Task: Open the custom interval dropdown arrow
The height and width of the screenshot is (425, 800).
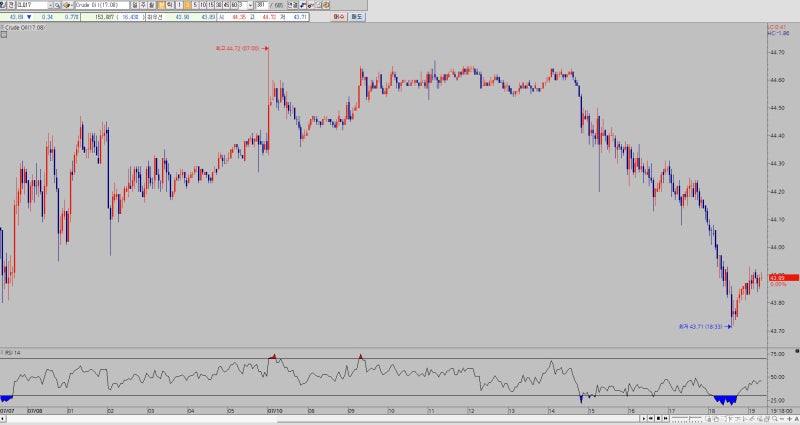Action: [250, 5]
